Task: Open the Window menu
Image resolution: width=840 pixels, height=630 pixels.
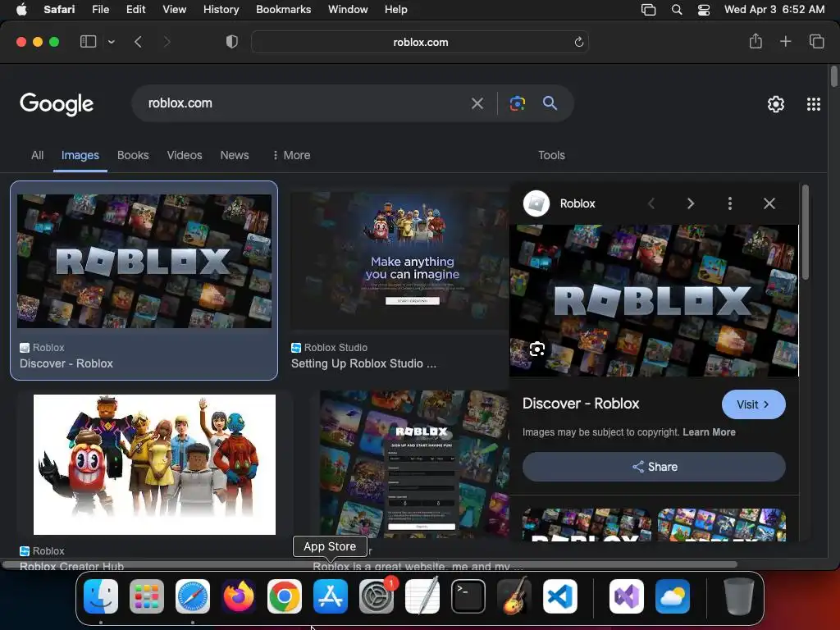Action: [x=348, y=9]
